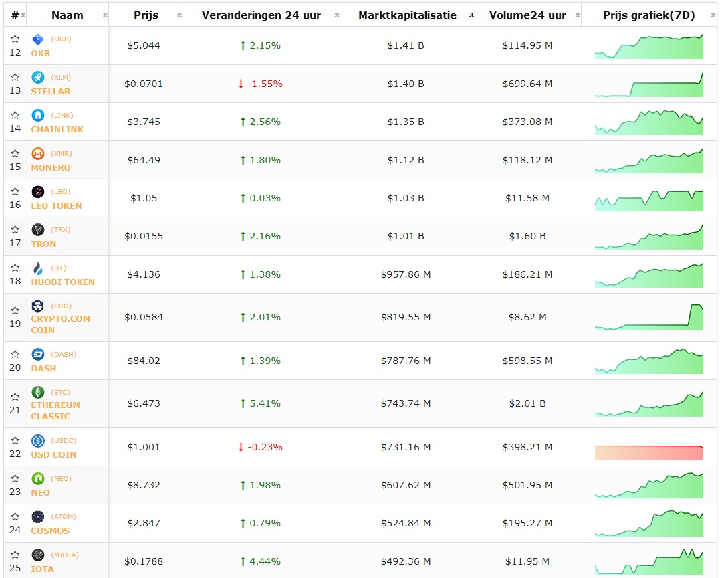
Task: Click the Stellar rocket logo icon
Action: pyautogui.click(x=37, y=78)
